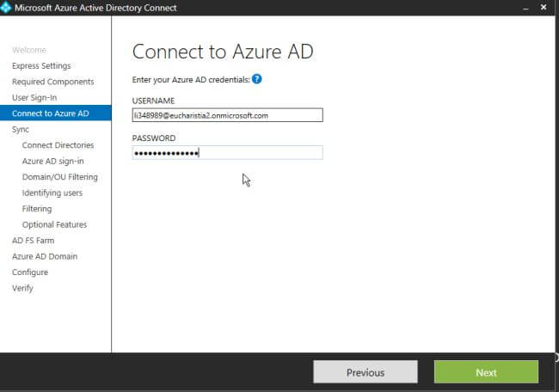Go to the User Sign-In step

[x=34, y=98]
